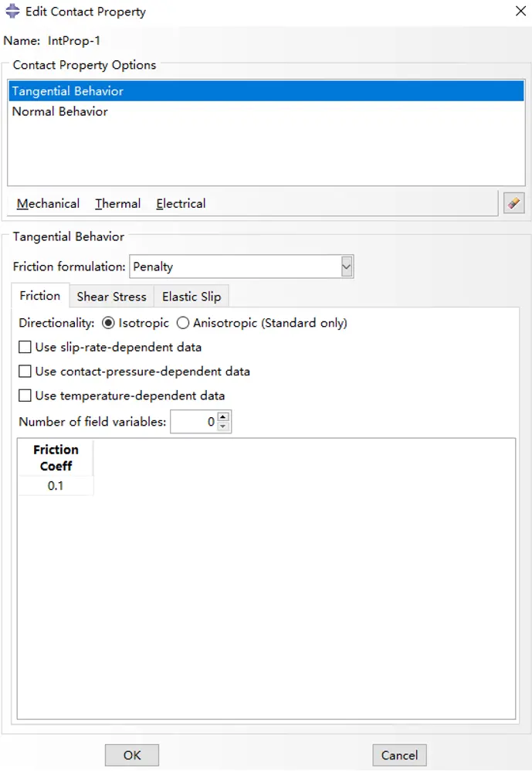This screenshot has width=532, height=771.
Task: Increase the number of field variables
Action: coord(223,416)
